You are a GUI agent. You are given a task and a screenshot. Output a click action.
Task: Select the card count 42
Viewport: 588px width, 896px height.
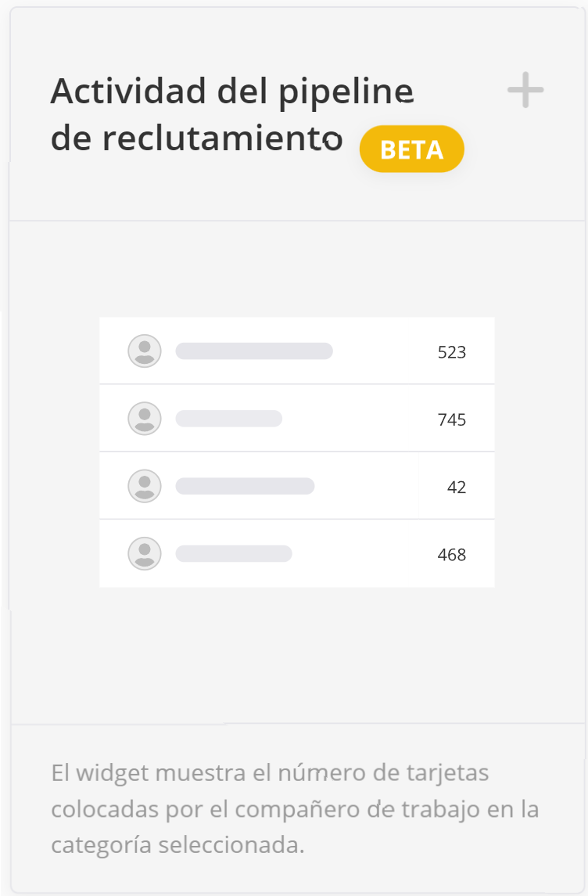(x=457, y=488)
